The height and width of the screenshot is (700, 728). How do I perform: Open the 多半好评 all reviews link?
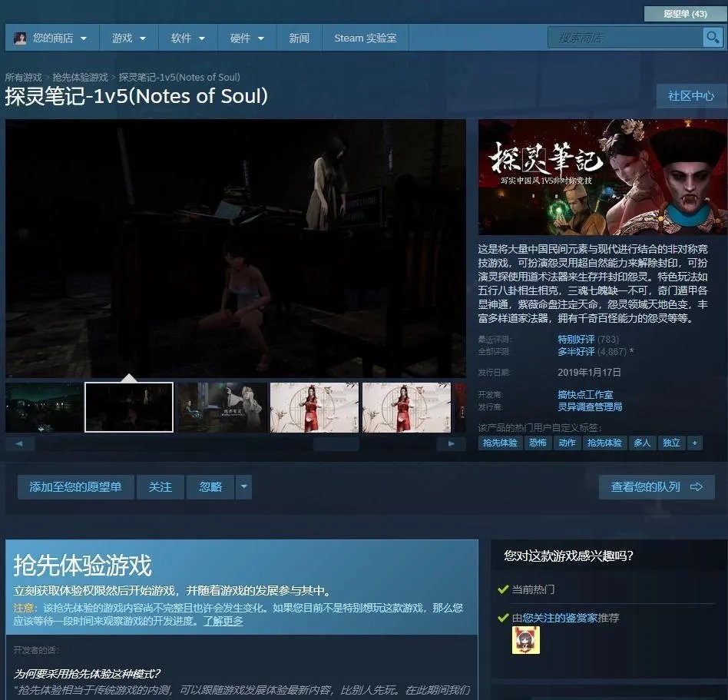tap(576, 352)
